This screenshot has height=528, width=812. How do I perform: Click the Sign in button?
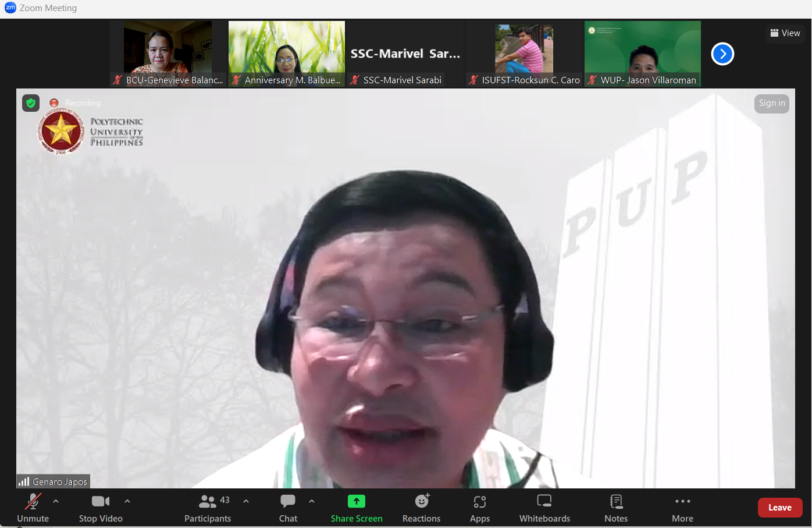click(772, 103)
